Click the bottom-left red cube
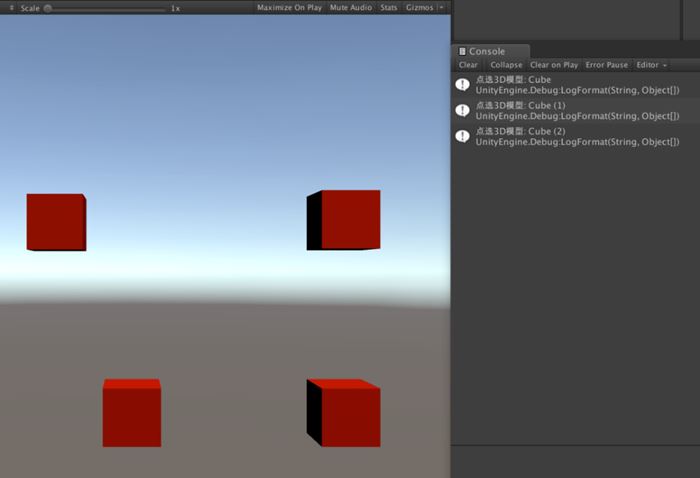This screenshot has width=700, height=478. [131, 413]
